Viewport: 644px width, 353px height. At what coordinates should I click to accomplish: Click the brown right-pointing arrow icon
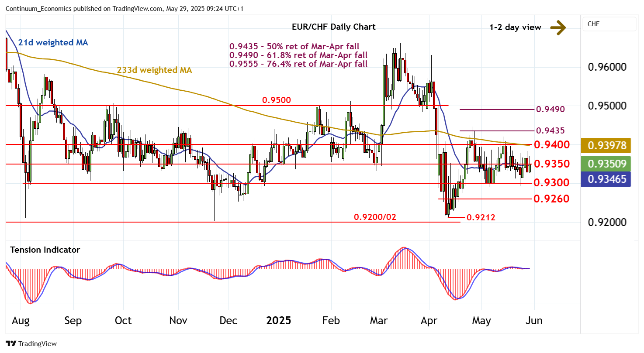[x=557, y=27]
